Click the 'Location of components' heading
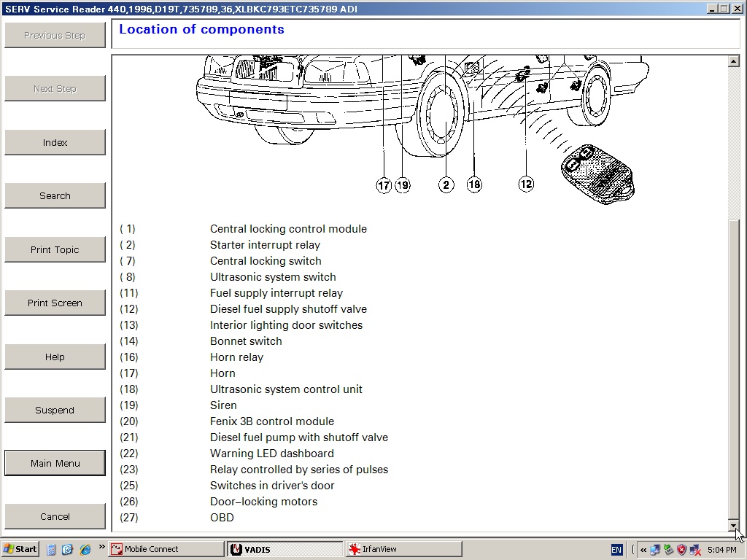Image resolution: width=747 pixels, height=560 pixels. 201,29
